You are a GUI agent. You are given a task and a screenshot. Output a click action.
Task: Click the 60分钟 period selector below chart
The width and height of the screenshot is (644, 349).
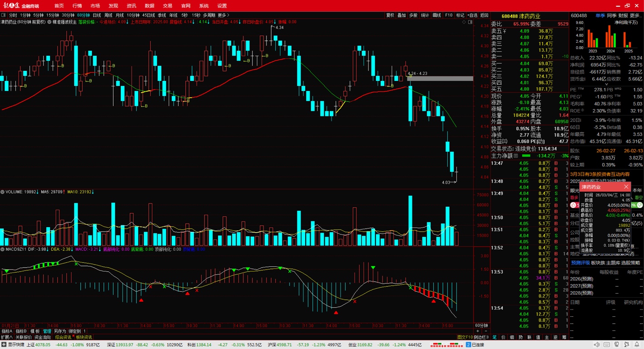(481, 325)
